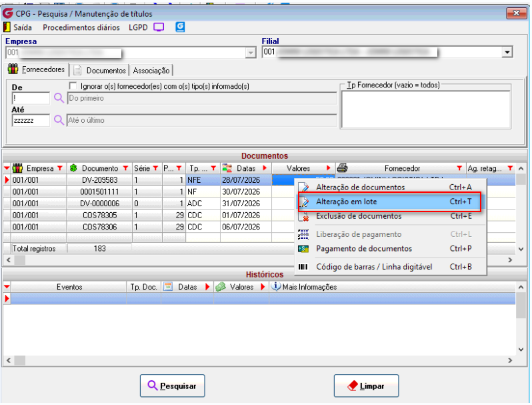Click the printer icon in Documentos grid header
This screenshot has height=405, width=532.
coord(343,167)
